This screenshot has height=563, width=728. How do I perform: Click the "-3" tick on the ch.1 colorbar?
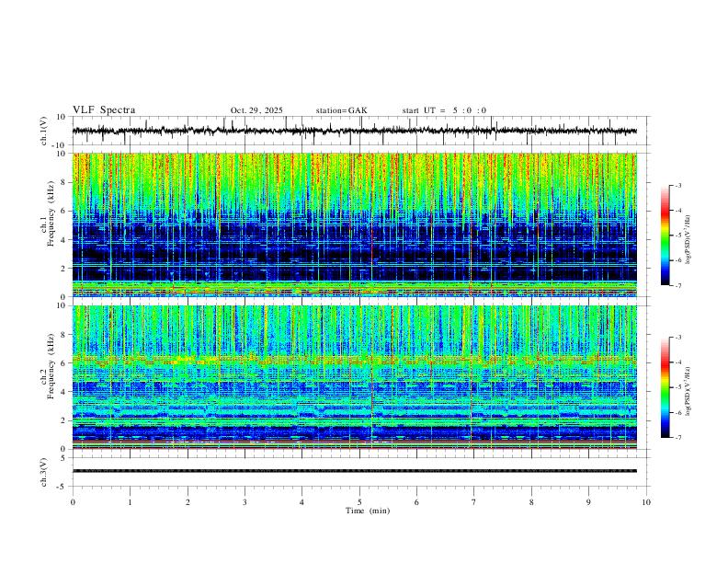677,185
